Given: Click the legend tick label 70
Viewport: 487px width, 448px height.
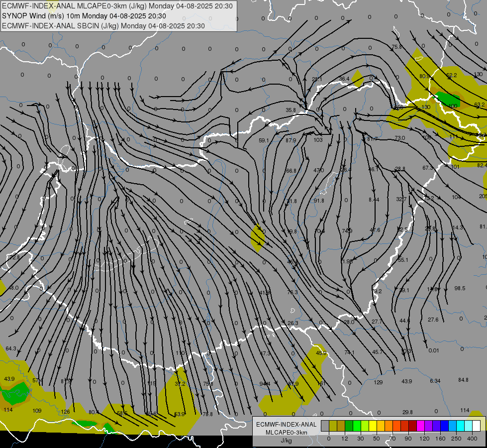Looking at the screenshot, I should [392, 439].
